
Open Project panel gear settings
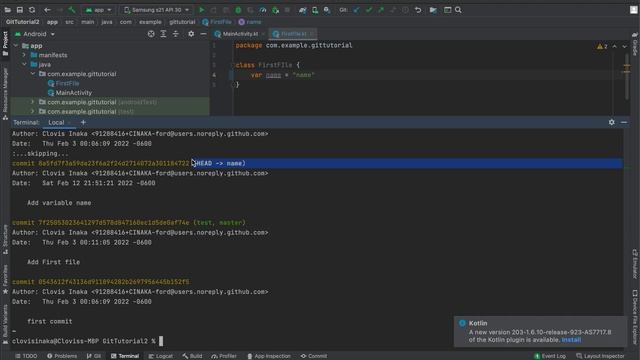coord(191,34)
